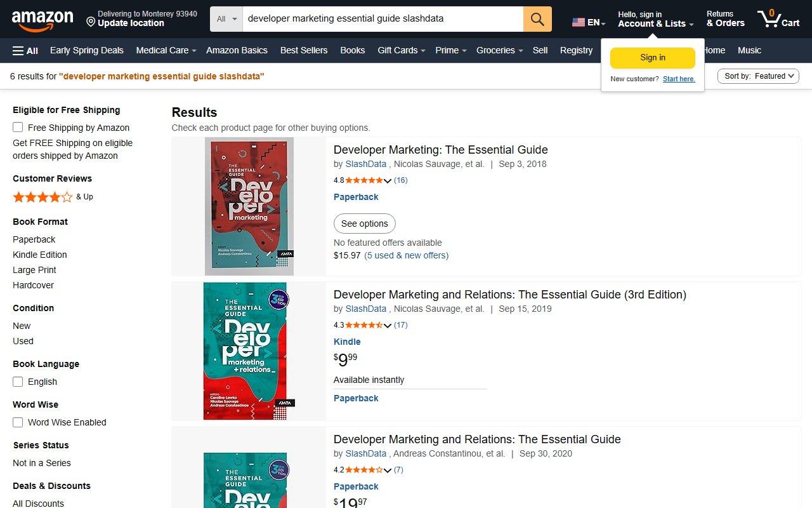
Task: Open the Sort by Featured dropdown
Action: 757,76
